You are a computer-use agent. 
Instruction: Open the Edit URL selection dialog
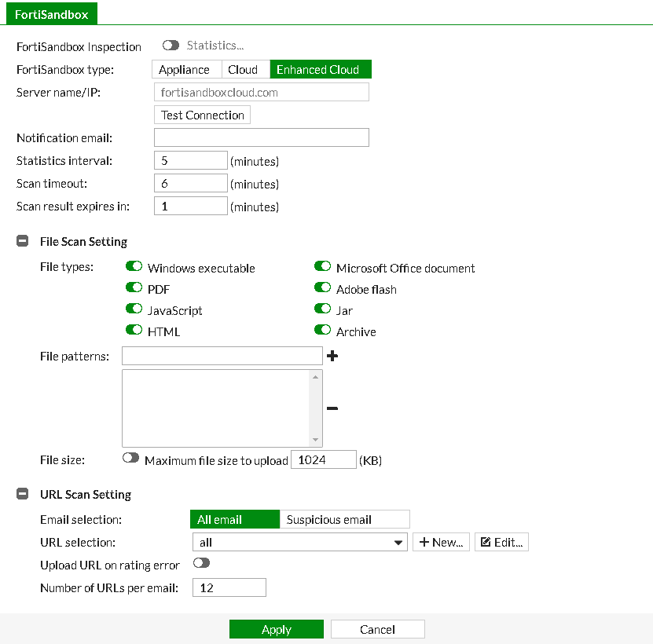(x=501, y=541)
